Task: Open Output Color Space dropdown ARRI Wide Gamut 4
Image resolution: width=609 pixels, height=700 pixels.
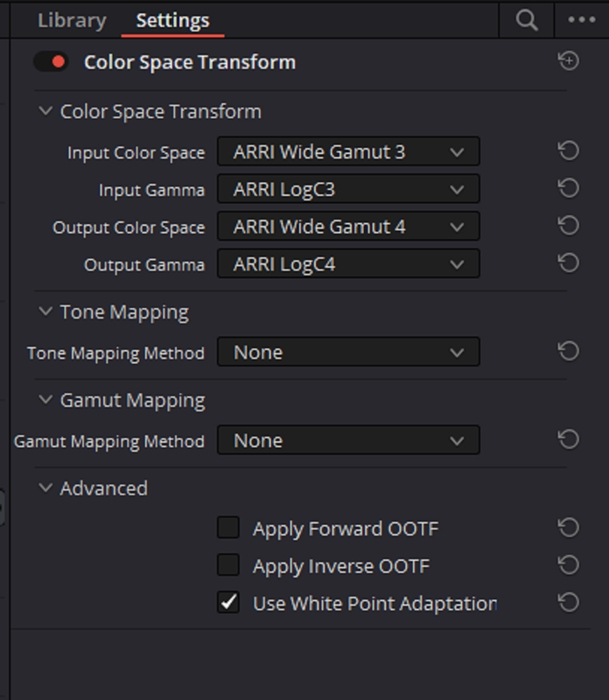Action: [348, 227]
